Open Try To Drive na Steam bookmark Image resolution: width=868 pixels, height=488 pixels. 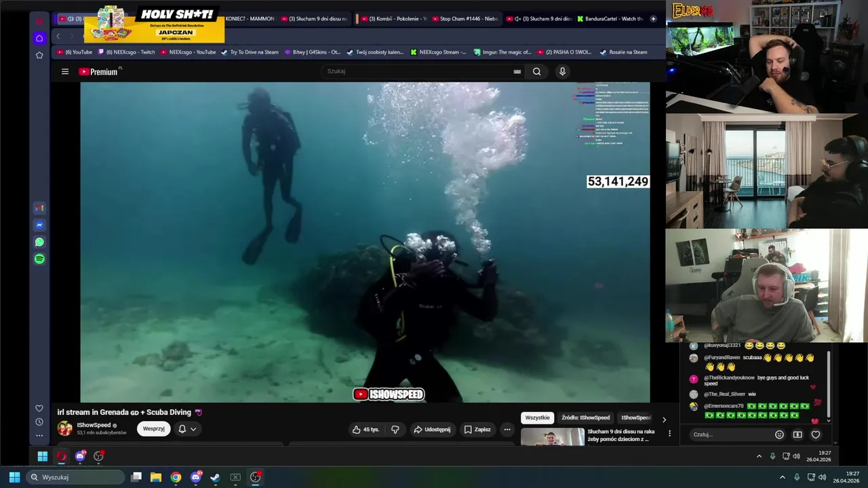(x=250, y=52)
